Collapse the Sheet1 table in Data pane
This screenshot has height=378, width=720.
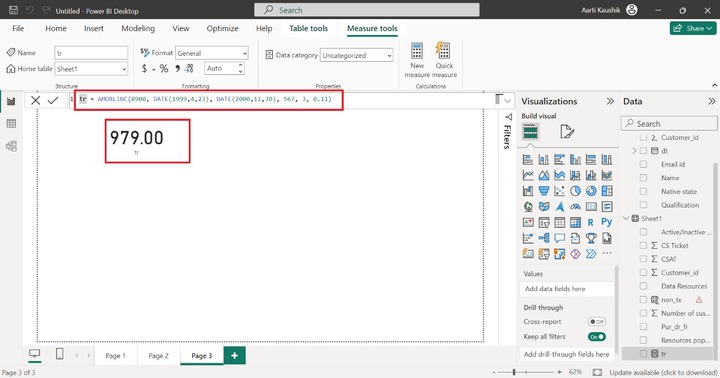(626, 219)
